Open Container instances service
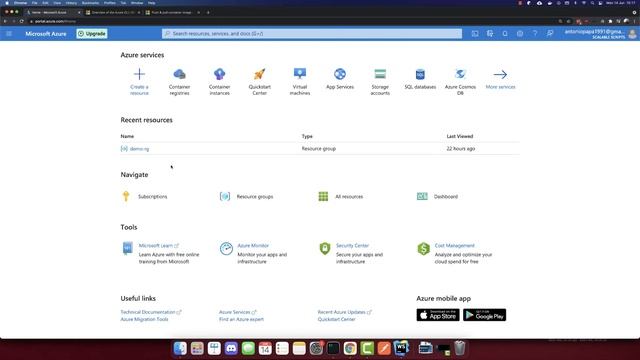 (x=220, y=82)
